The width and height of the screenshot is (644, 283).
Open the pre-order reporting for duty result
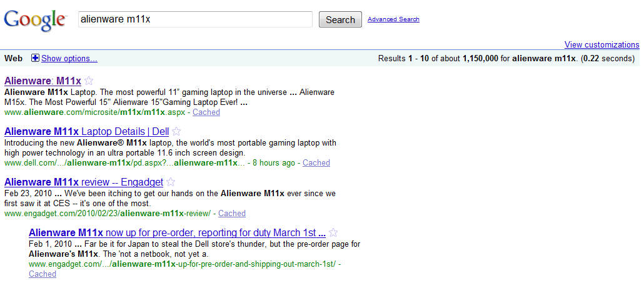pos(178,233)
